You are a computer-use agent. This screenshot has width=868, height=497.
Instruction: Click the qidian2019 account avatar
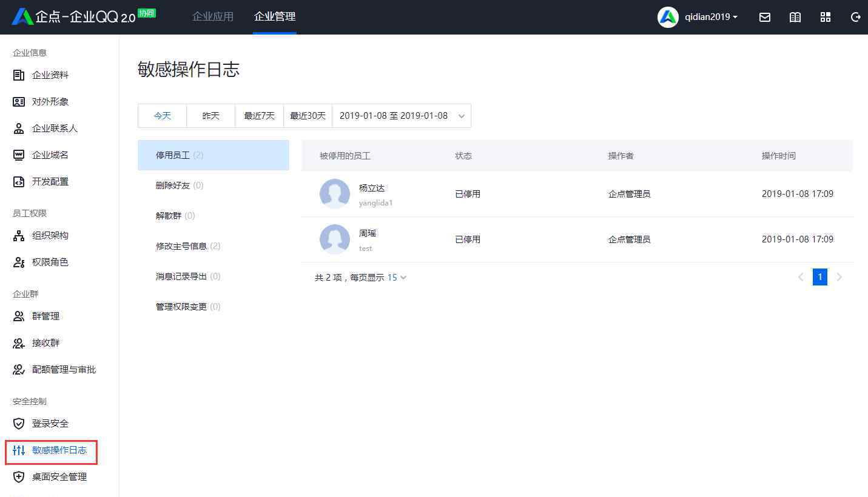[668, 17]
